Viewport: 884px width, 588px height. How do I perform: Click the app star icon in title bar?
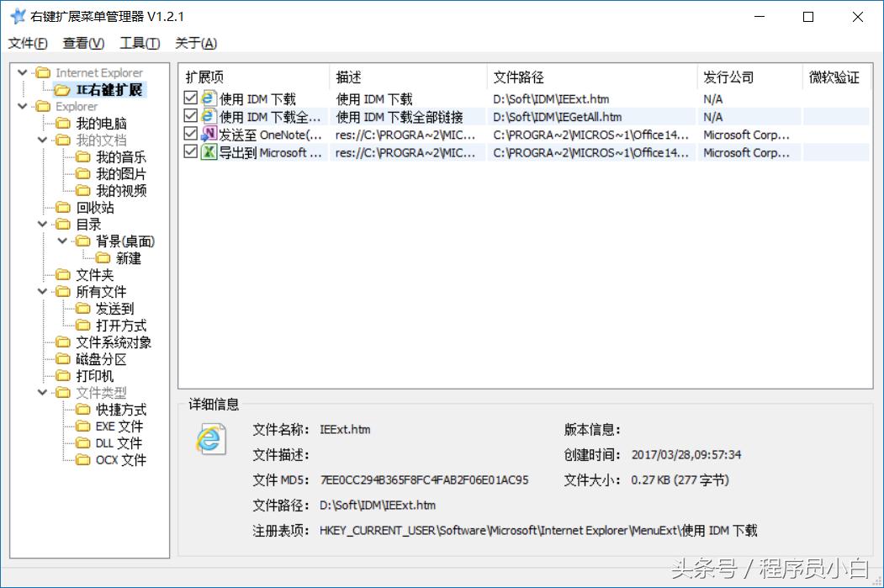18,16
